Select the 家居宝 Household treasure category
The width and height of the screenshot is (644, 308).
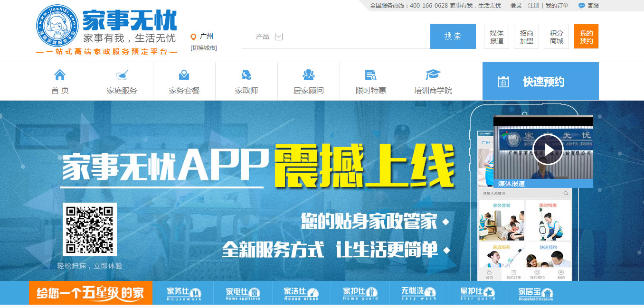pyautogui.click(x=536, y=293)
